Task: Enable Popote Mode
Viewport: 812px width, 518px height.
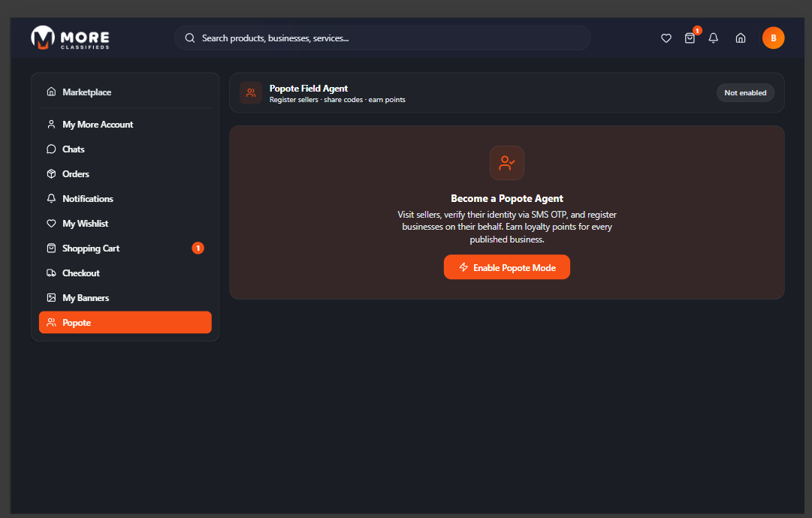Action: 507,267
